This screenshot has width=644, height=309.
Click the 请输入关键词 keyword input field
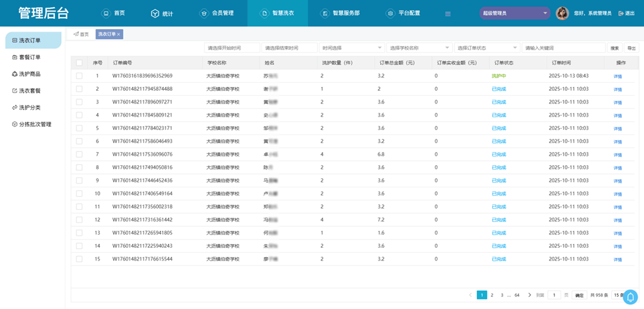click(x=563, y=48)
